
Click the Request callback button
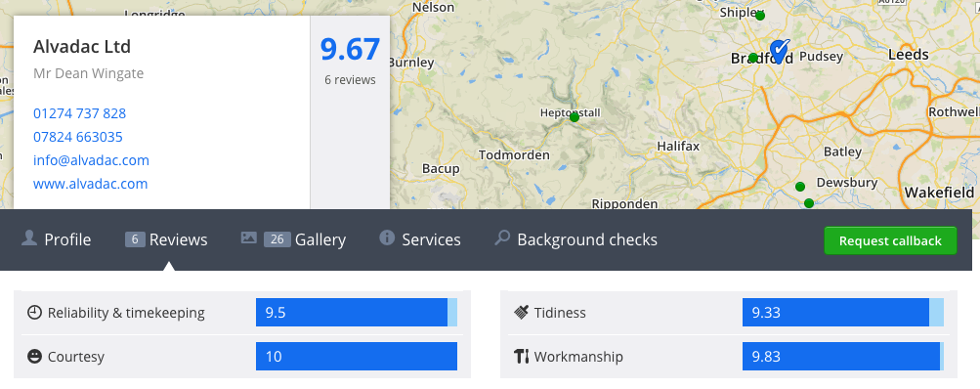[890, 240]
